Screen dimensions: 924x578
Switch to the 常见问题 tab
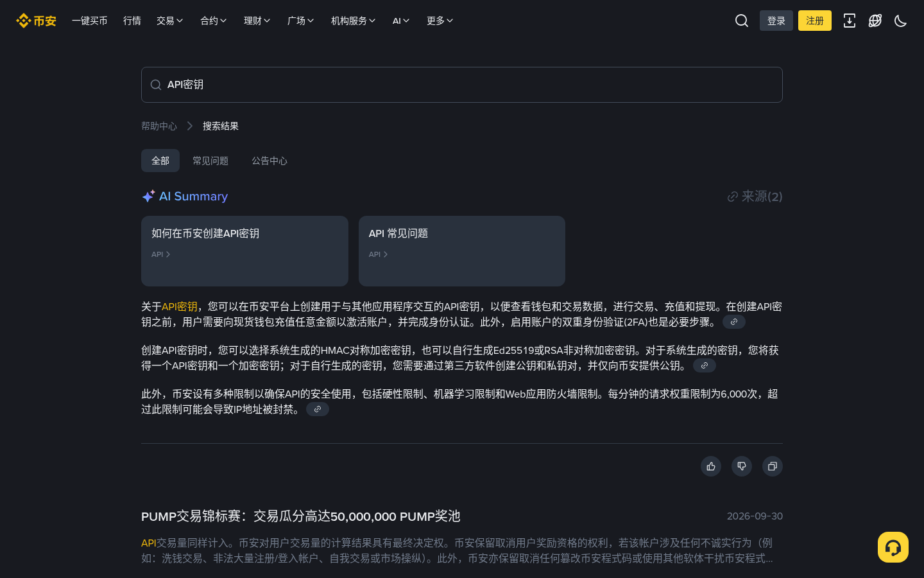[x=210, y=161]
